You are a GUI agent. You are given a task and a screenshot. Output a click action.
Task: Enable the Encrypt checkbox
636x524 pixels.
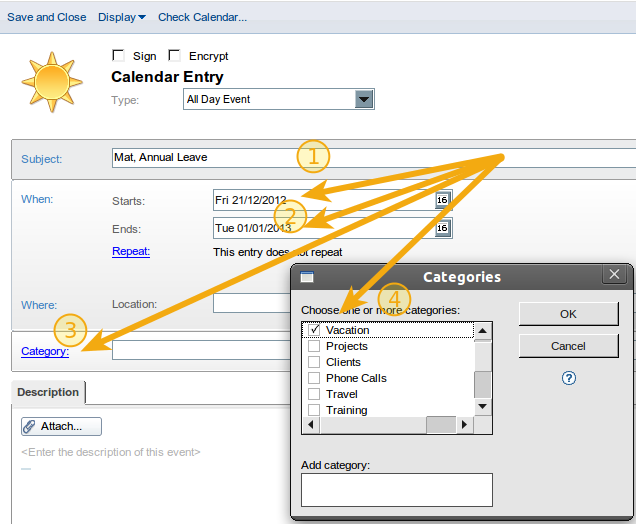pos(175,56)
